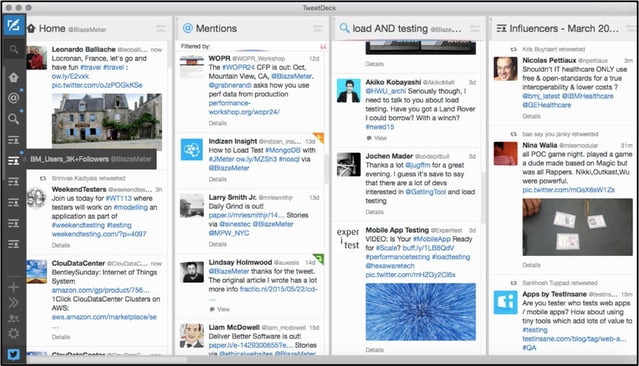
Task: Open Details under Nicolas Pettiaux tweet
Action: [x=531, y=116]
